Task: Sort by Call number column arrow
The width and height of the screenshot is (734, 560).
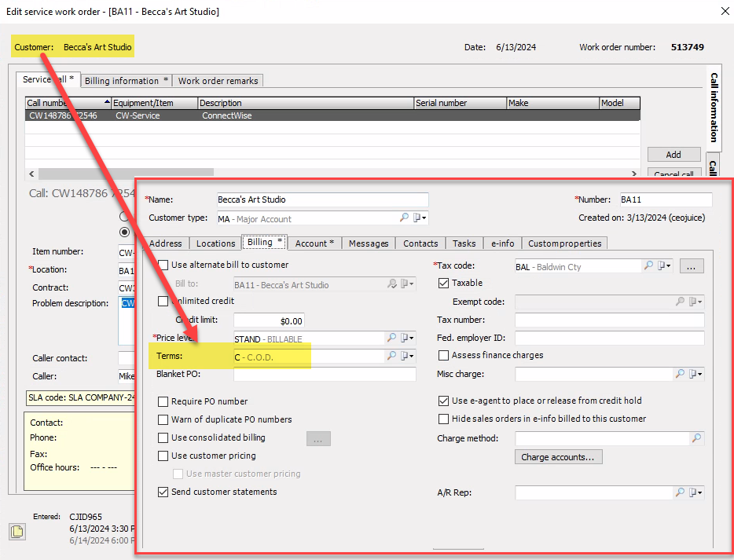Action: pyautogui.click(x=107, y=101)
